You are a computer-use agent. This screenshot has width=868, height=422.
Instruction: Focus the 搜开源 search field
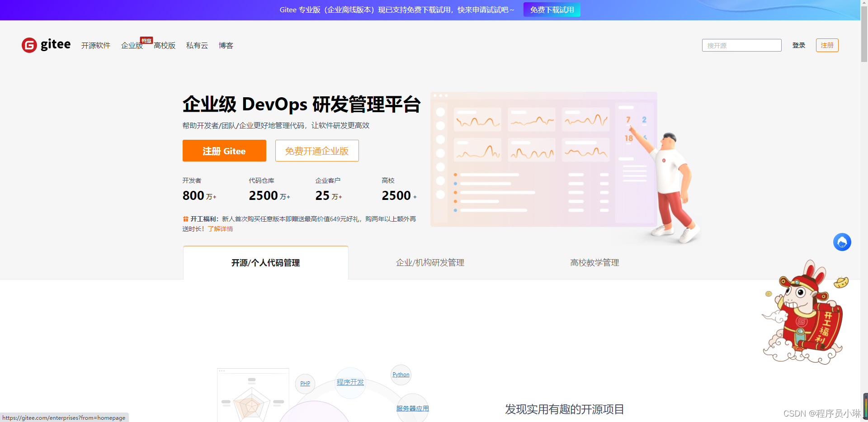point(741,45)
